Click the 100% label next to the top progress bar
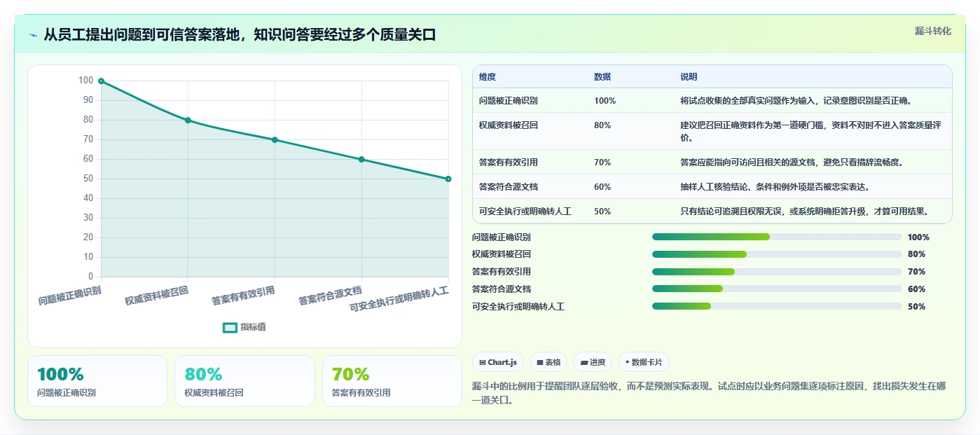Viewport: 980px width, 435px height. (918, 237)
